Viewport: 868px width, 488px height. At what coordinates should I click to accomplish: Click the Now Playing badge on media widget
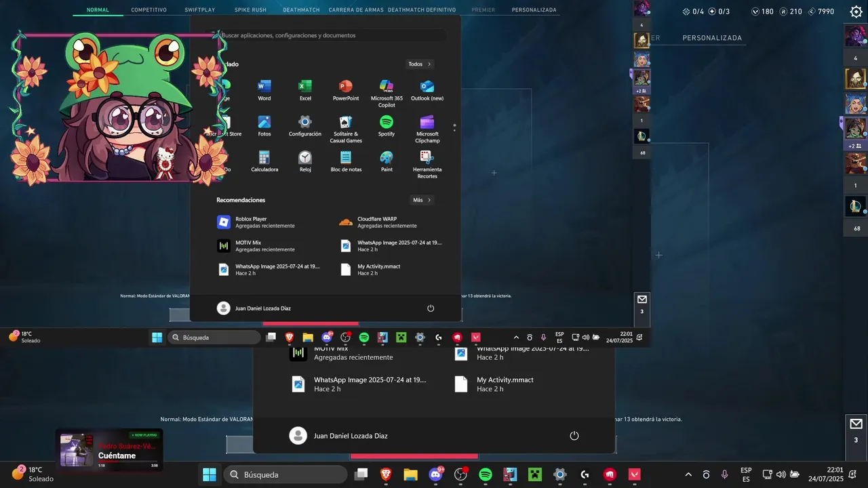144,435
